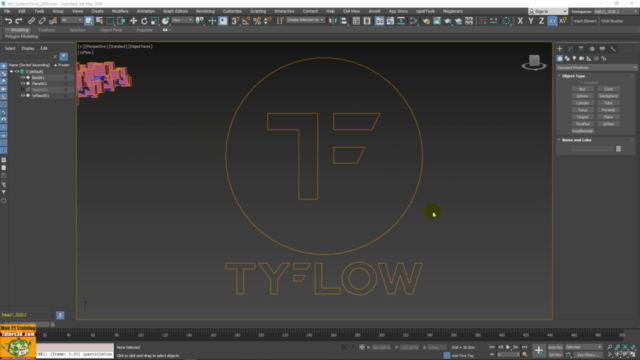
Task: Restrict transform to the X axis
Action: pyautogui.click(x=520, y=21)
